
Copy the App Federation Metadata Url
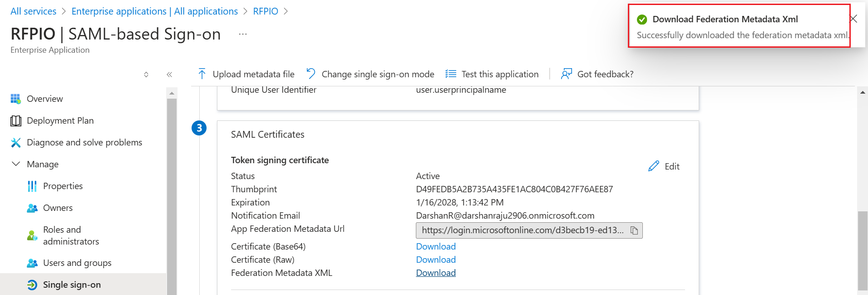point(634,230)
